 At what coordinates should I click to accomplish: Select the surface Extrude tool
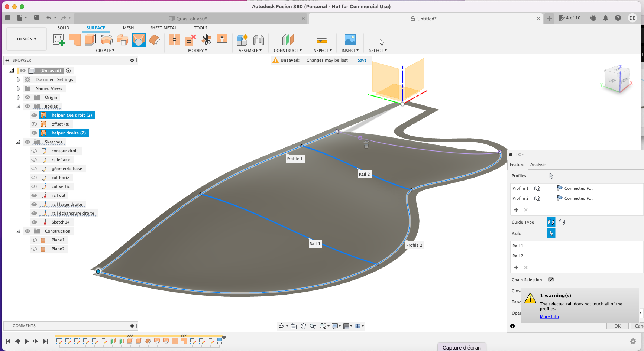click(x=90, y=39)
